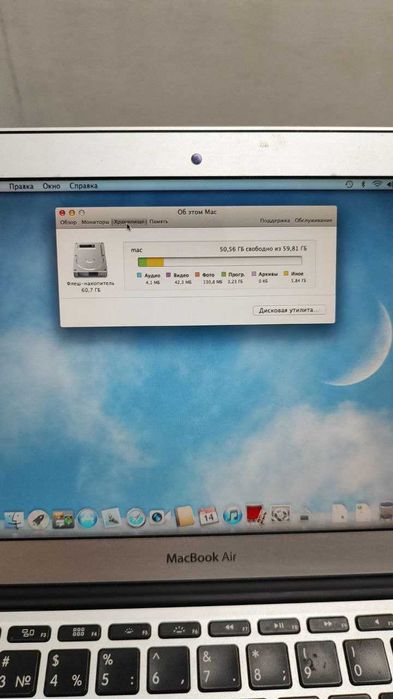Minimize the Об этом Mac window
Viewport: 393px width, 699px height.
71,213
